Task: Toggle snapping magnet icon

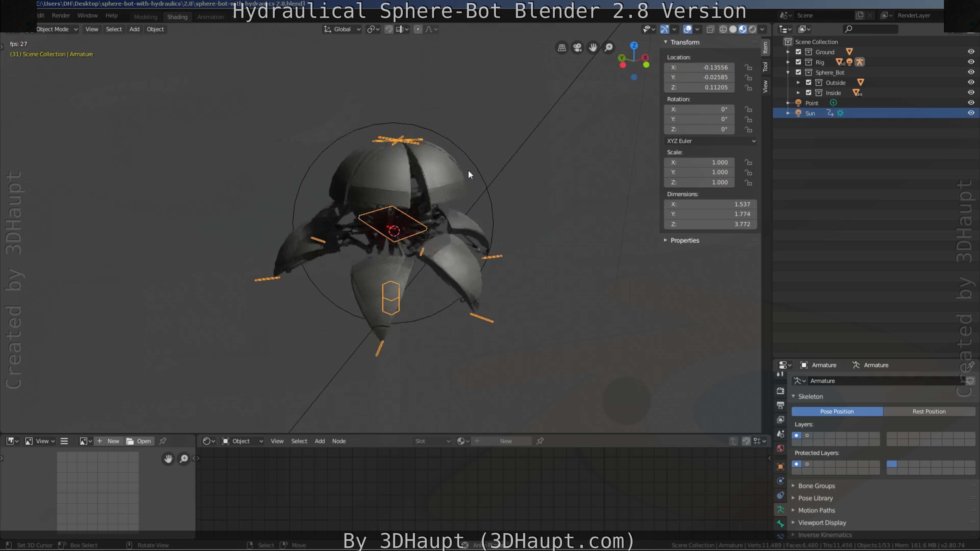Action: [x=389, y=29]
